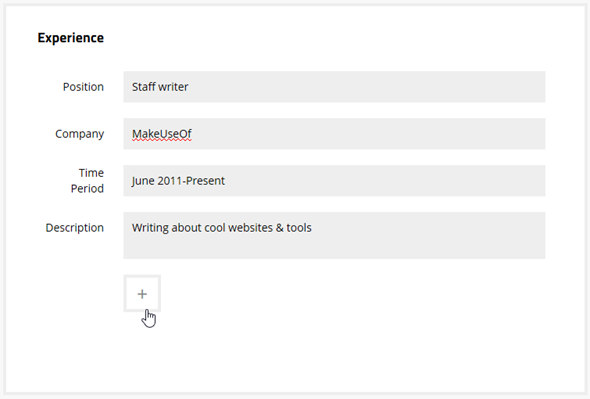
Task: Click the red-underlined word MakeUseOf
Action: pyautogui.click(x=162, y=134)
